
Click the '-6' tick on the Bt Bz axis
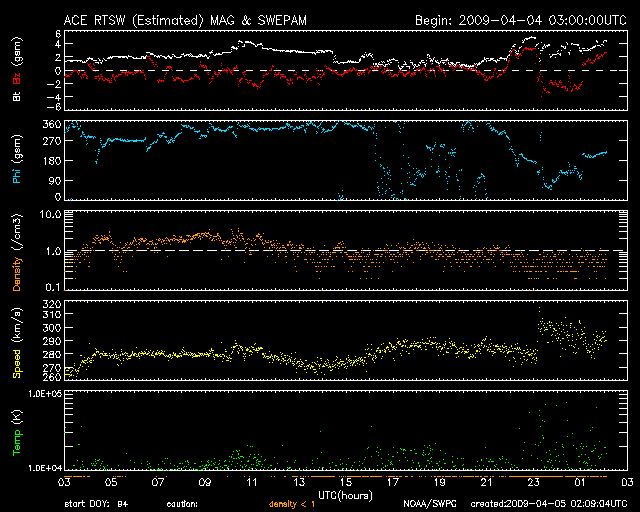pos(55,107)
